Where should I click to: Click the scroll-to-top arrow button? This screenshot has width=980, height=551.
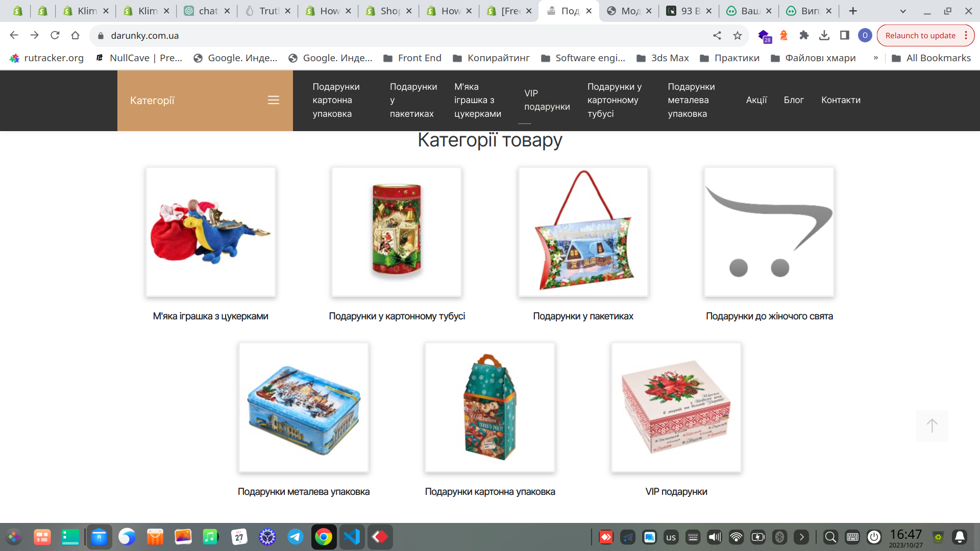[932, 425]
